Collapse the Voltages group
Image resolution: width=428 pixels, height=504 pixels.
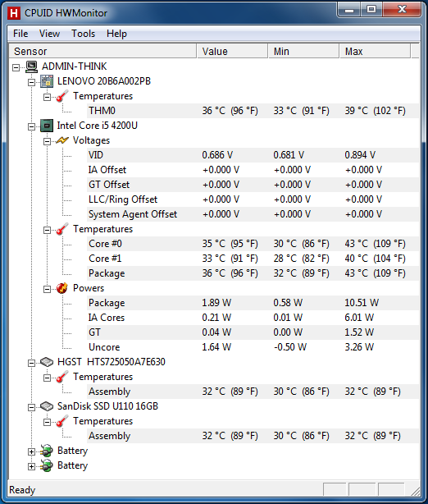(47, 141)
